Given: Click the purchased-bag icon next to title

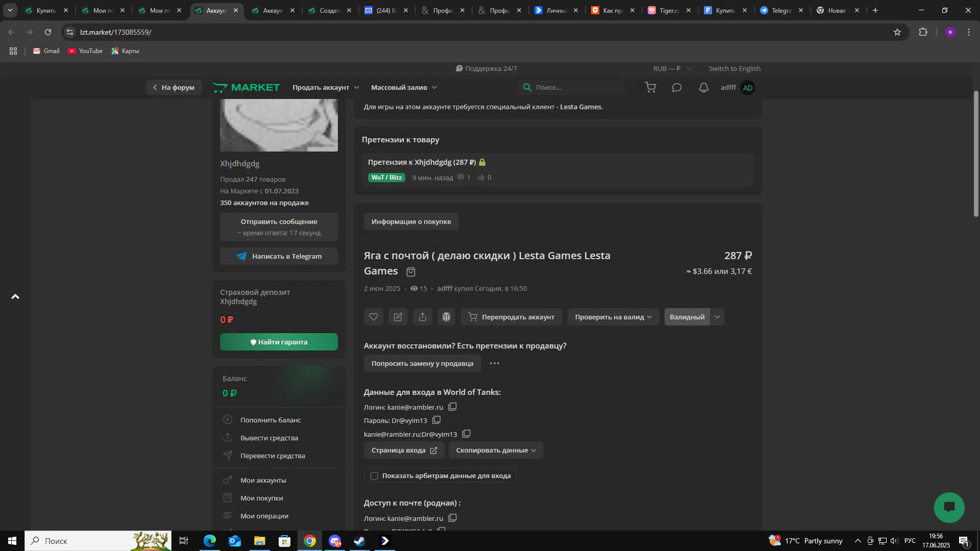Looking at the screenshot, I should [411, 272].
